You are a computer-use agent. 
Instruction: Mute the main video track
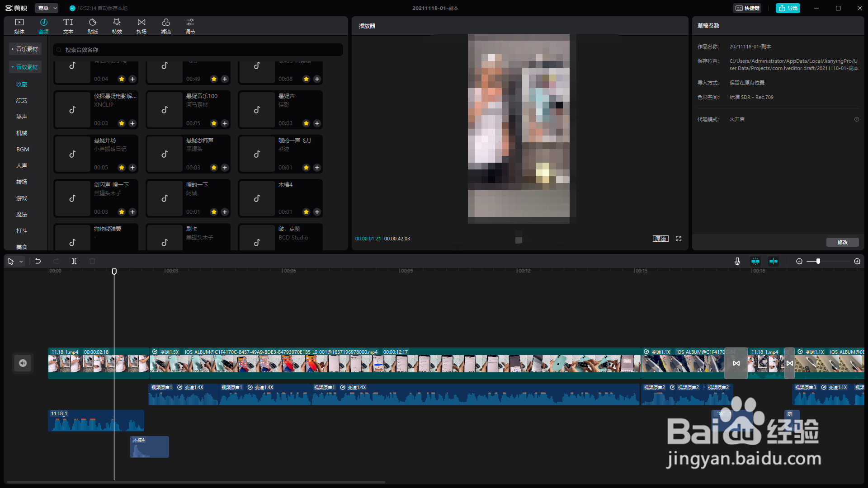tap(23, 363)
